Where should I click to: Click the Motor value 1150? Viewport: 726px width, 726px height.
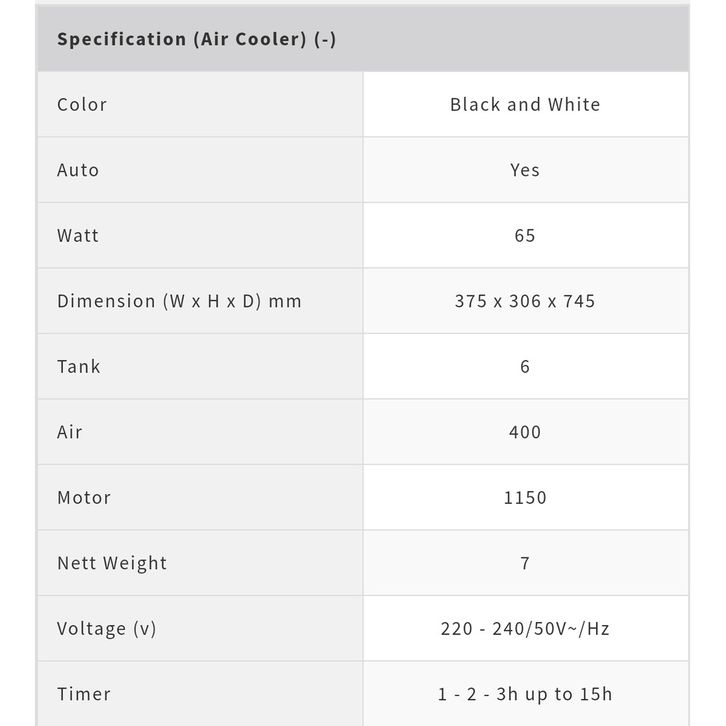525,498
